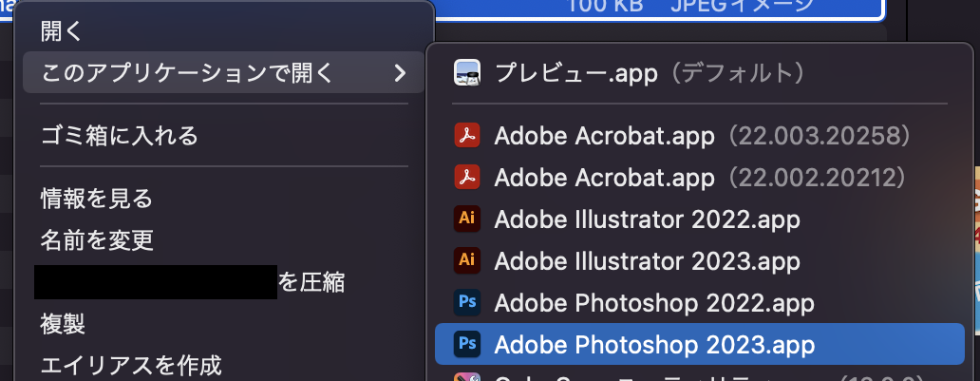Viewport: 980px width, 381px height.
Task: Open the このアプリケーションで開く submenu
Action: pos(186,72)
